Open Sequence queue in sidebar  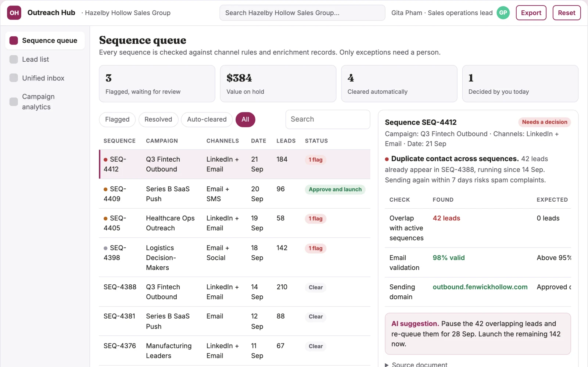pos(45,40)
